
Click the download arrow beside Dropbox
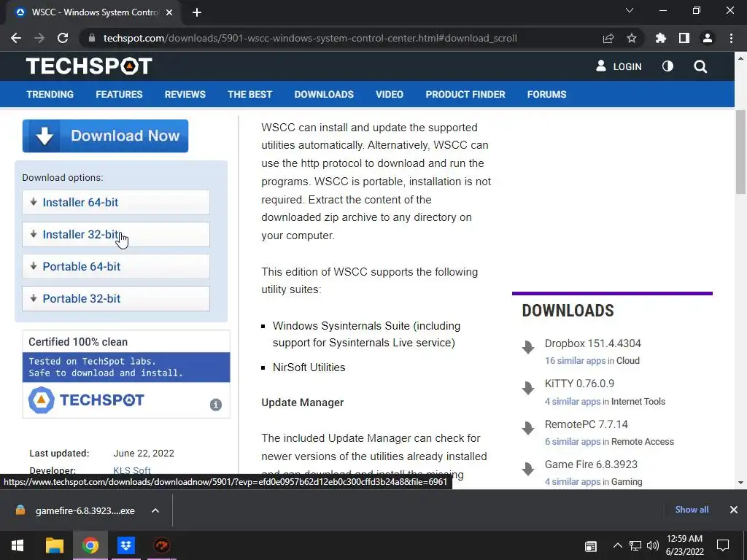528,347
